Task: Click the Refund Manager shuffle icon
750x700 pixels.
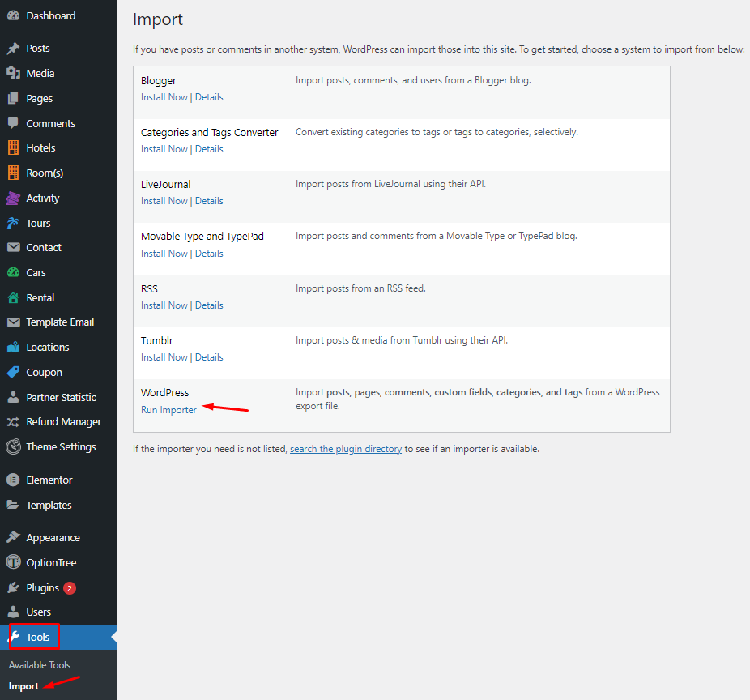Action: [x=14, y=421]
